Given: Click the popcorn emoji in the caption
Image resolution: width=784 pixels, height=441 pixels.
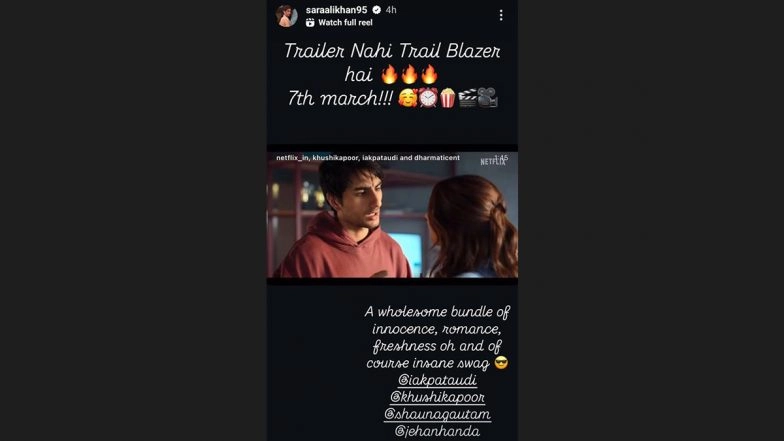Looking at the screenshot, I should coord(448,98).
